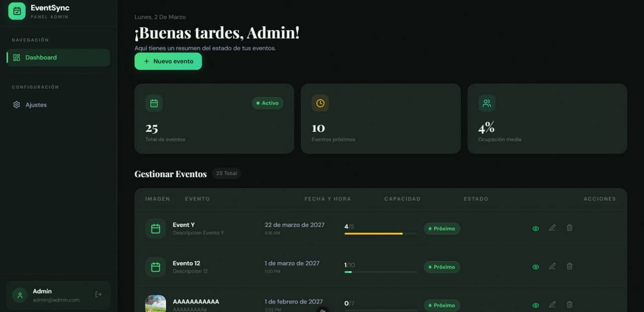Open Ajustes settings page
This screenshot has width=644, height=312.
point(58,105)
